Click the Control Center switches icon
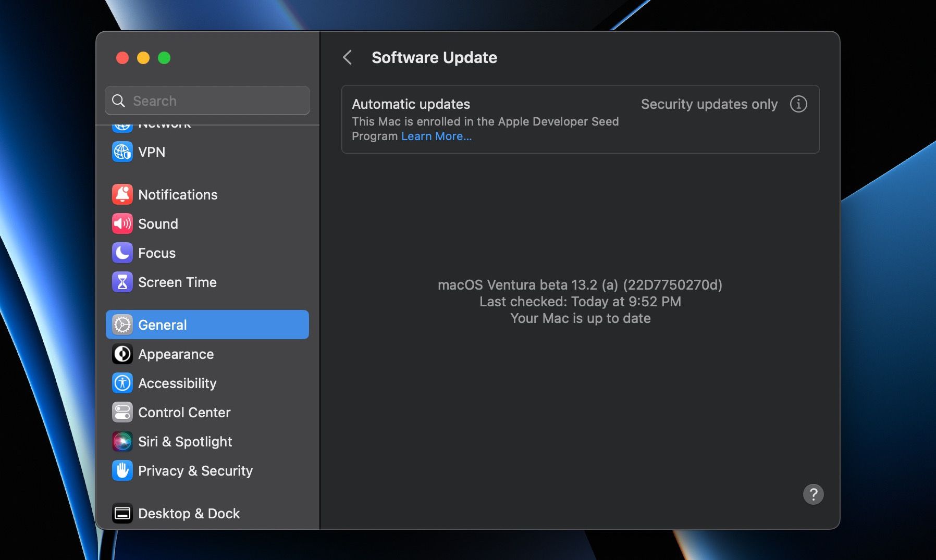Viewport: 936px width, 560px height. [122, 413]
